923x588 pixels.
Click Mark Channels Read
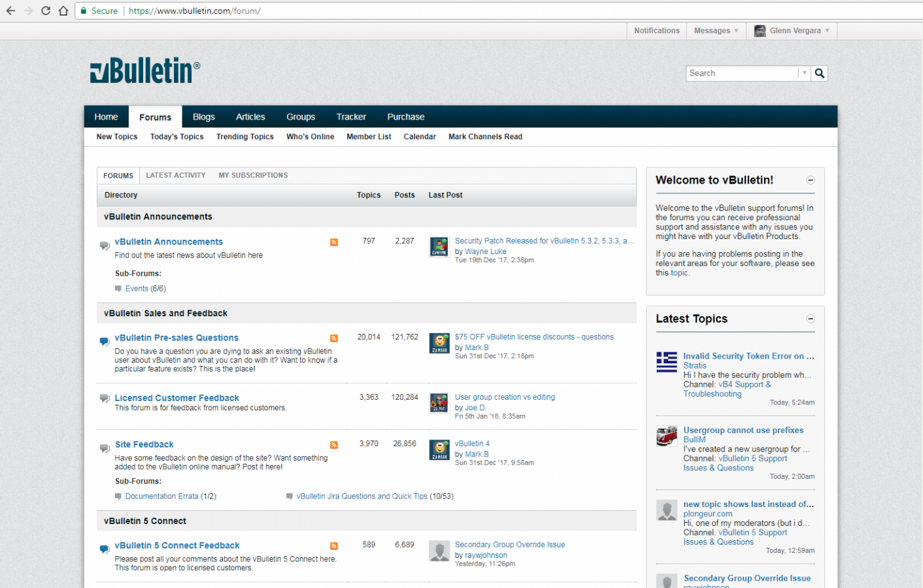[x=486, y=137]
